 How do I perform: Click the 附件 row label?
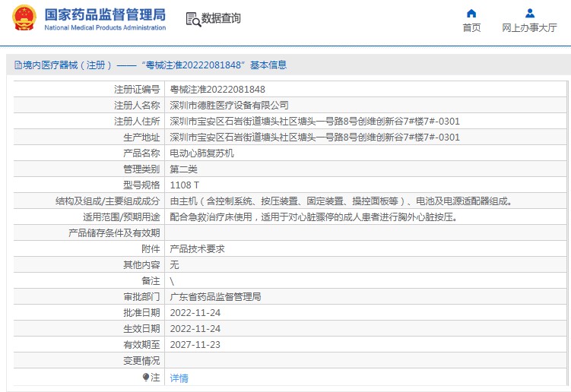(x=151, y=249)
